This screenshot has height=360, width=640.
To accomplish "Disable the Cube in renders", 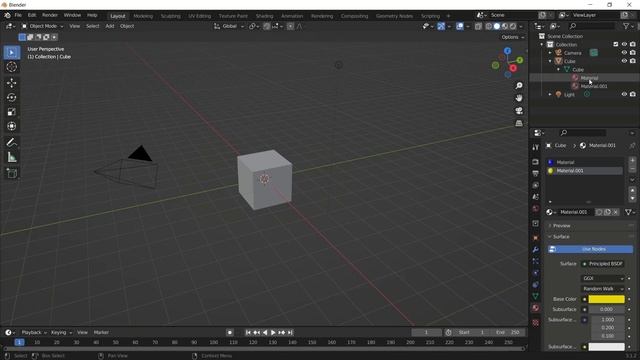I will (x=633, y=61).
